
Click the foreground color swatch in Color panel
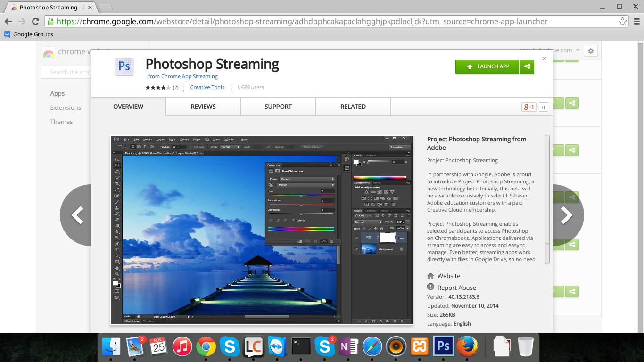(x=356, y=162)
